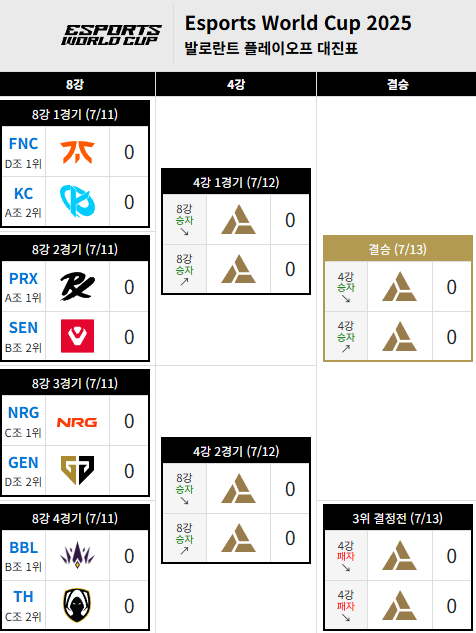Open the FNC team name link
476x633 pixels.
[23, 144]
